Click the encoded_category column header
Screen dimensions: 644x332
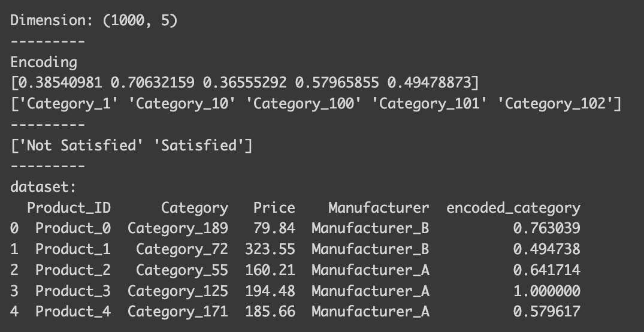(513, 208)
